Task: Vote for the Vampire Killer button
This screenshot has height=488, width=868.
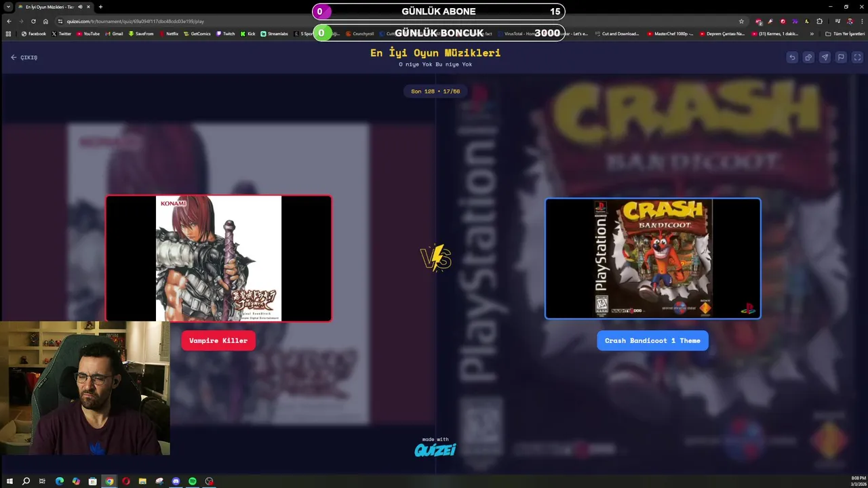Action: pyautogui.click(x=218, y=341)
